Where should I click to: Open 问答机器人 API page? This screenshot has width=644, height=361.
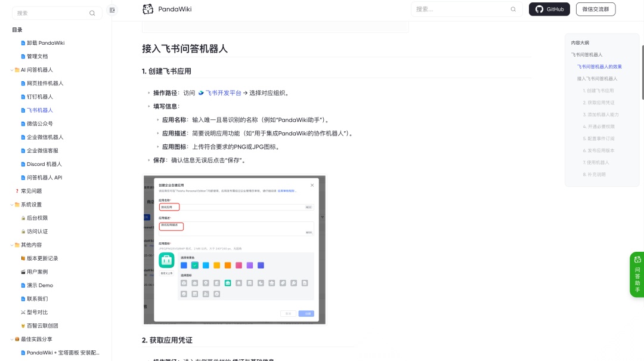pyautogui.click(x=44, y=178)
